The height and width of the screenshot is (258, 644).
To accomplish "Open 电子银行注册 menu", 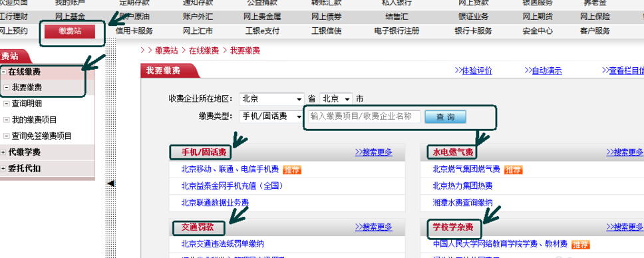I will click(x=397, y=31).
